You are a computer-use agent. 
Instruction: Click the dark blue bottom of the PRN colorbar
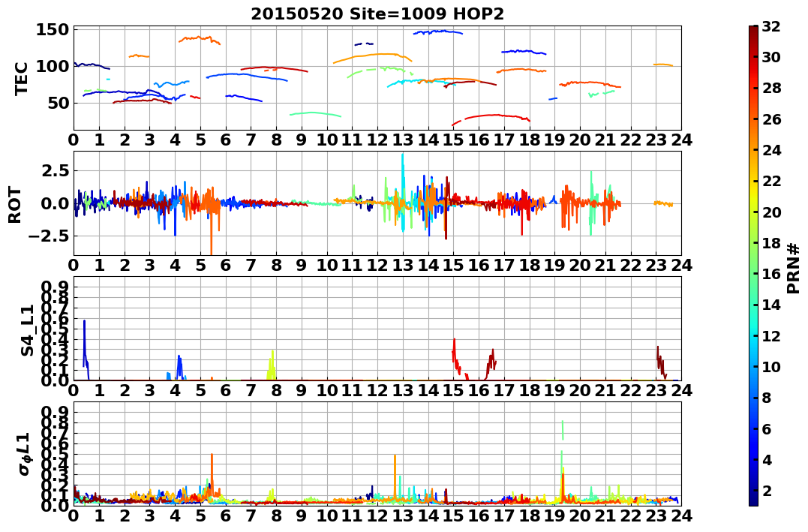(753, 501)
